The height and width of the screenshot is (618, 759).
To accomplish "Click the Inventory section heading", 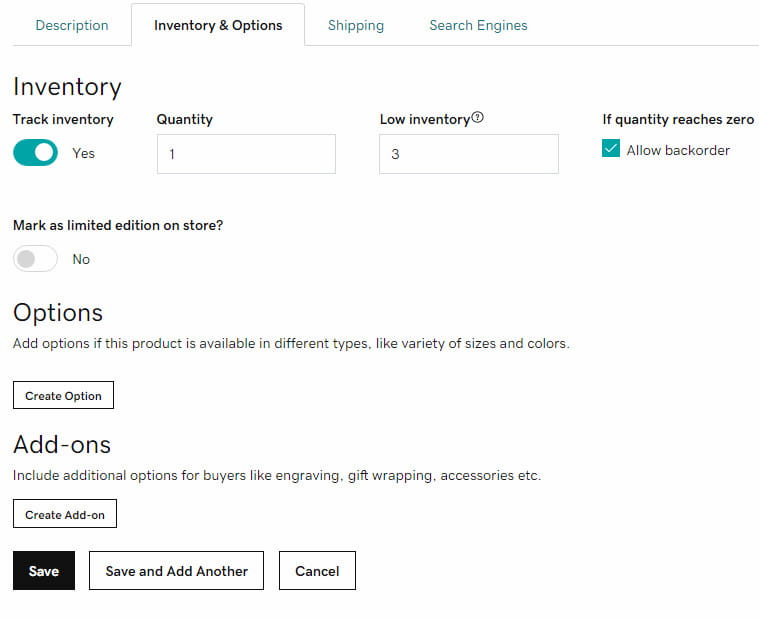I will (67, 87).
